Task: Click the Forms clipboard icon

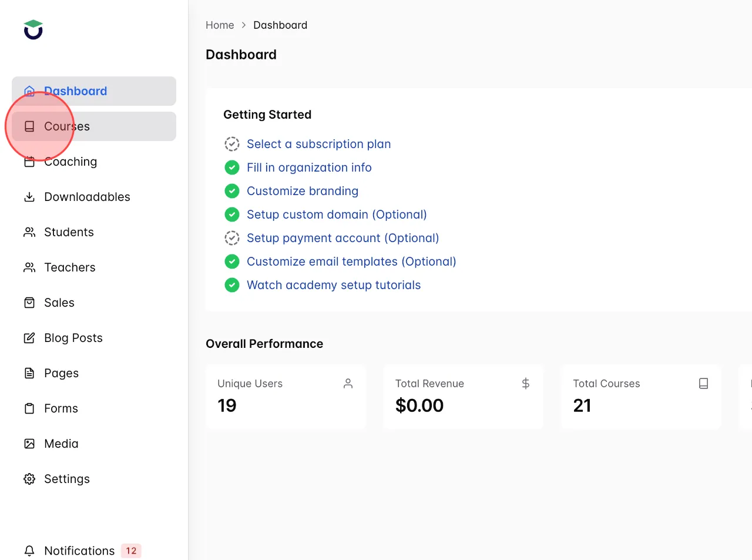Action: [29, 408]
